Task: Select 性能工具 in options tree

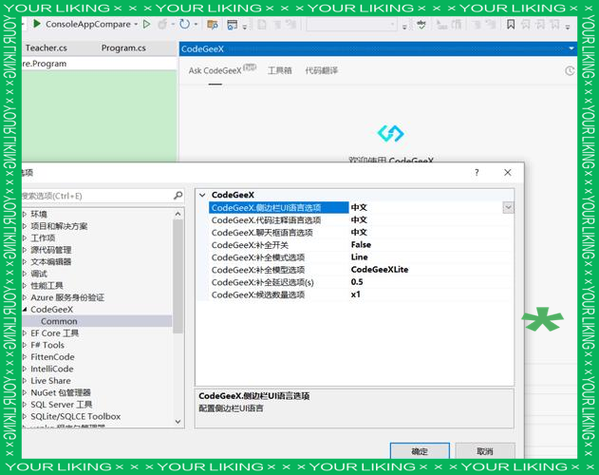Action: pos(47,285)
